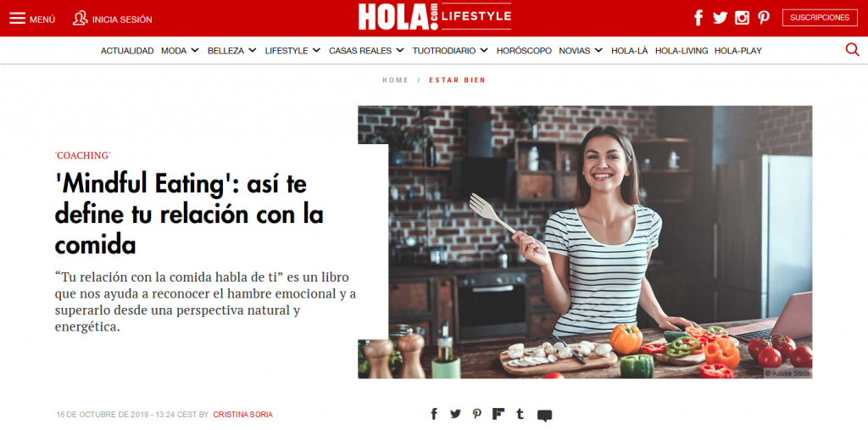Open Facebook page from header icon
Viewport: 868px width, 430px height.
point(698,18)
